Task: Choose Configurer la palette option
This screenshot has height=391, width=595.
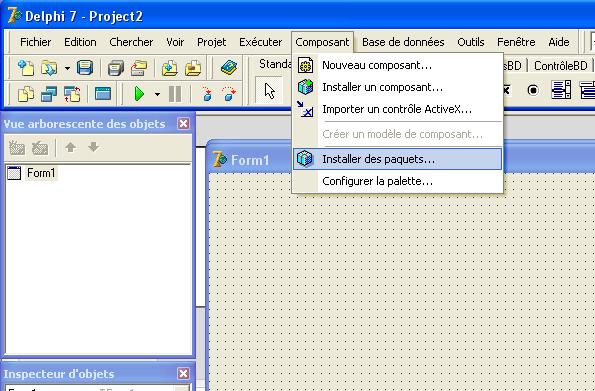Action: [x=397, y=181]
